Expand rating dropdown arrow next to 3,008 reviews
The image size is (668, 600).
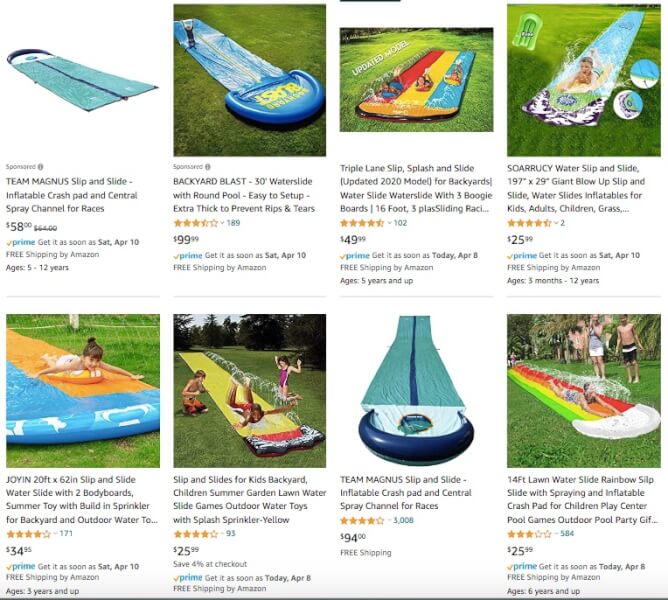coord(389,520)
